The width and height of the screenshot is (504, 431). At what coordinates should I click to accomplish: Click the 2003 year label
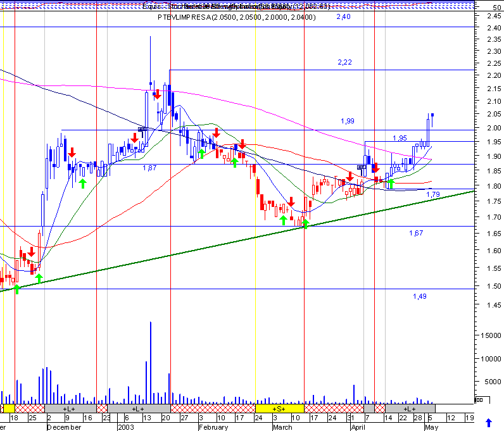coord(125,427)
